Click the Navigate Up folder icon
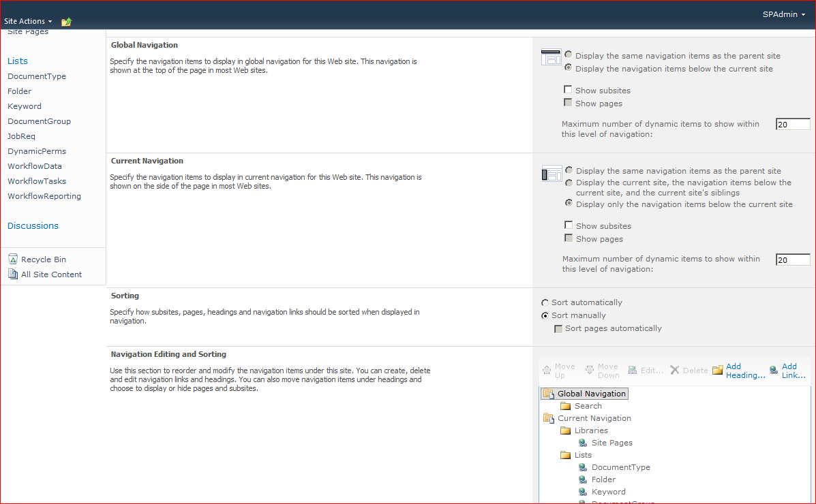This screenshot has height=504, width=816. point(66,22)
